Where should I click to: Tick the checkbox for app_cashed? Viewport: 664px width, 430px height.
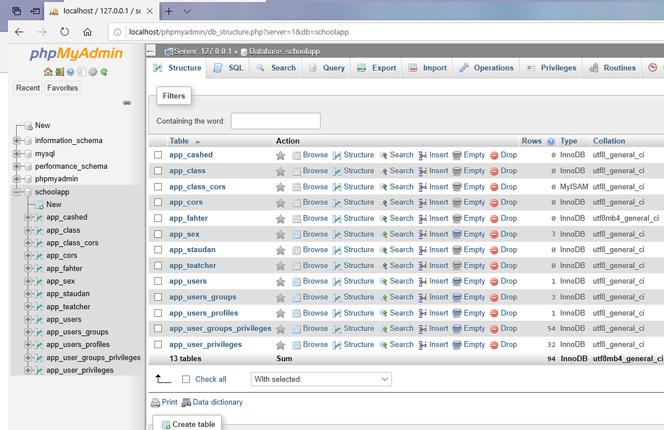[x=158, y=155]
